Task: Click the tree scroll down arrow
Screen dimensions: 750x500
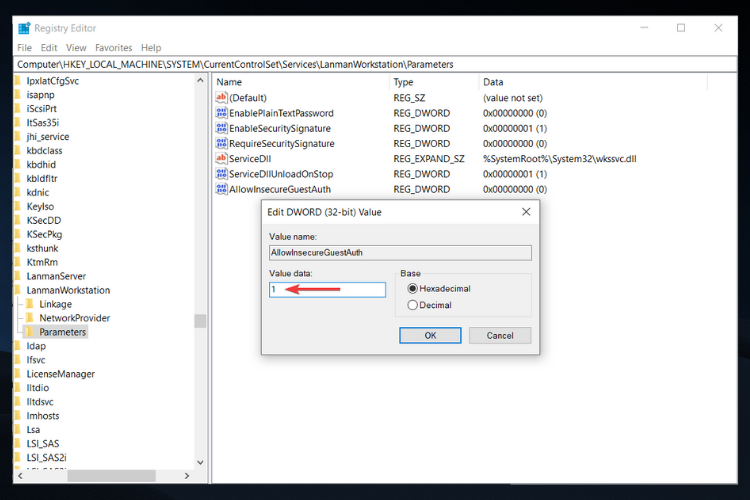Action: coord(200,463)
